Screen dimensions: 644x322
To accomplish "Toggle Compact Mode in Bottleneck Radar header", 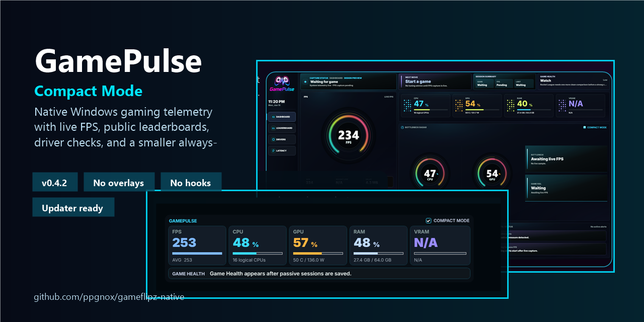I will tap(595, 128).
